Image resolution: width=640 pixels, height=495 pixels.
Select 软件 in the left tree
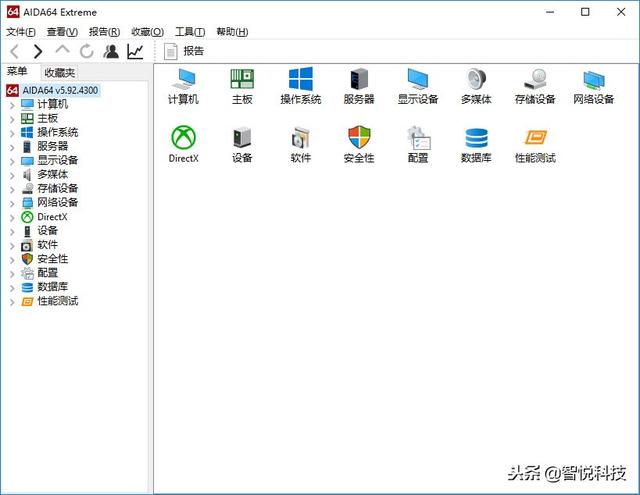click(40, 245)
